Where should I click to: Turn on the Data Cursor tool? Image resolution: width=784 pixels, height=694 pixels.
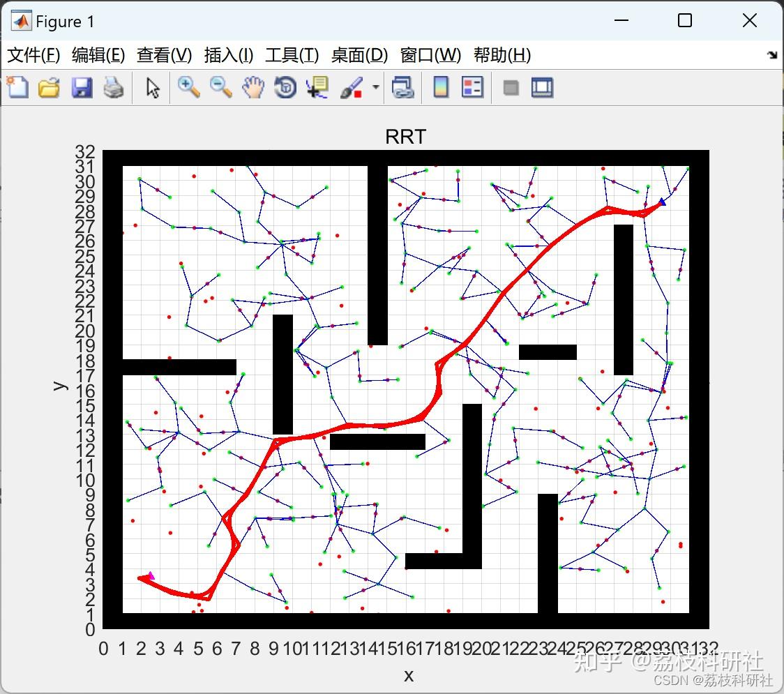(x=317, y=87)
